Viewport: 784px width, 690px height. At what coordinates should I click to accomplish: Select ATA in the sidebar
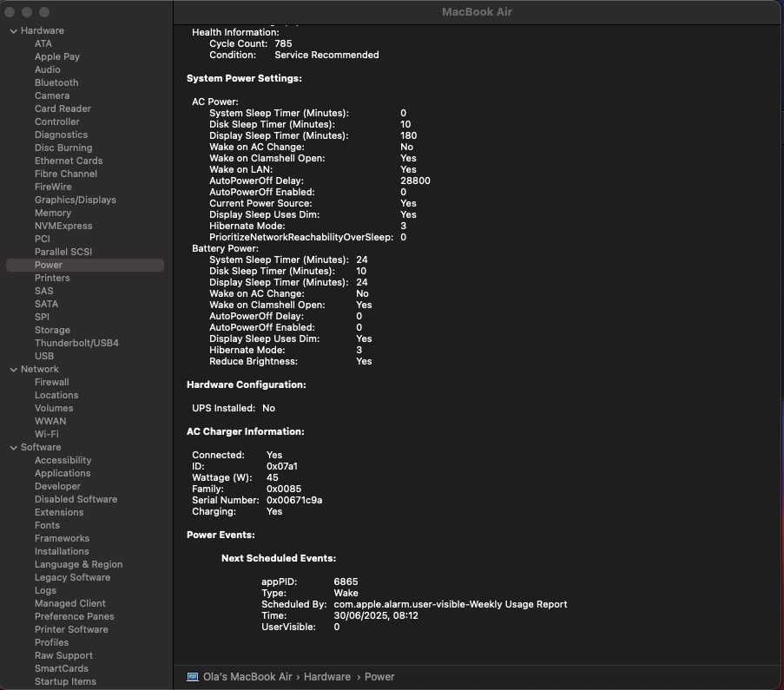[43, 43]
